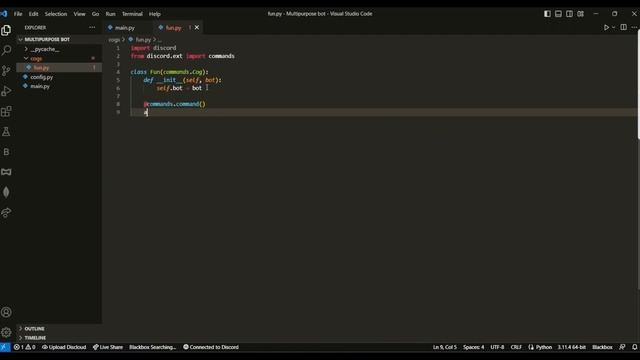Open the Testing flask view
This screenshot has width=640, height=360.
coord(6,131)
